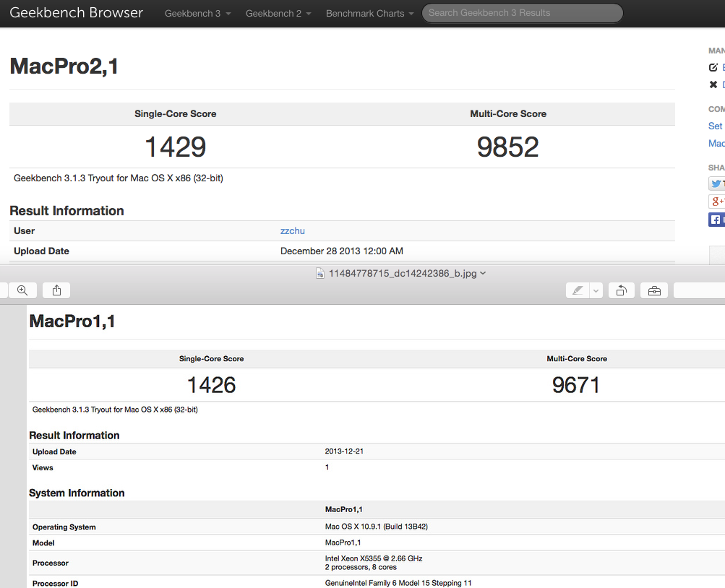Click 'Intel Xeon X5355 @ 2.66 GHz' text
Viewport: 725px width, 588px height.
click(374, 558)
